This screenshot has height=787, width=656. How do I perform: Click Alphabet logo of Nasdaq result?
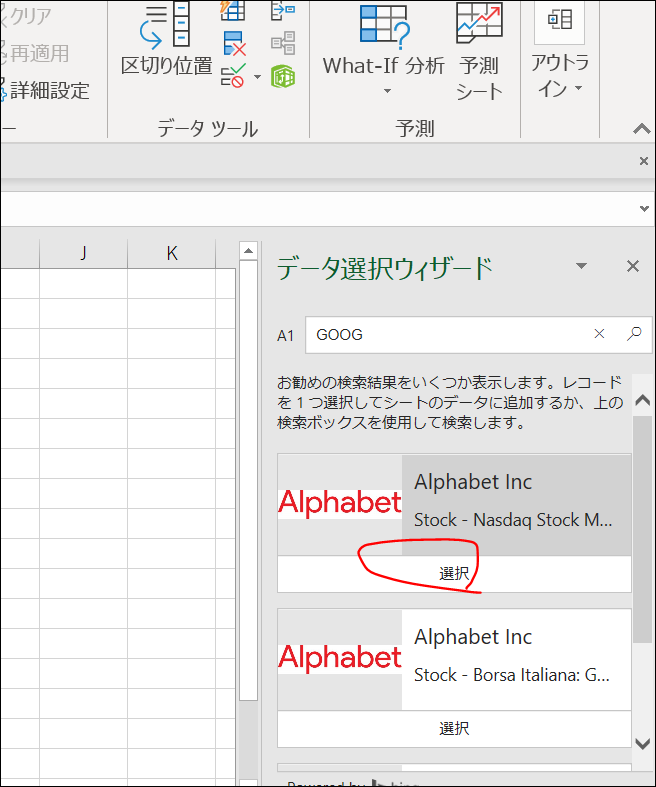340,503
